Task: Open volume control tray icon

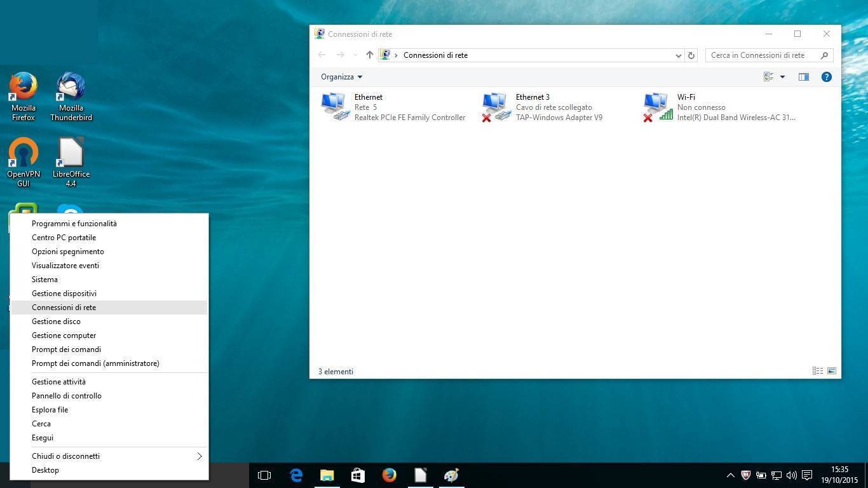Action: click(792, 475)
